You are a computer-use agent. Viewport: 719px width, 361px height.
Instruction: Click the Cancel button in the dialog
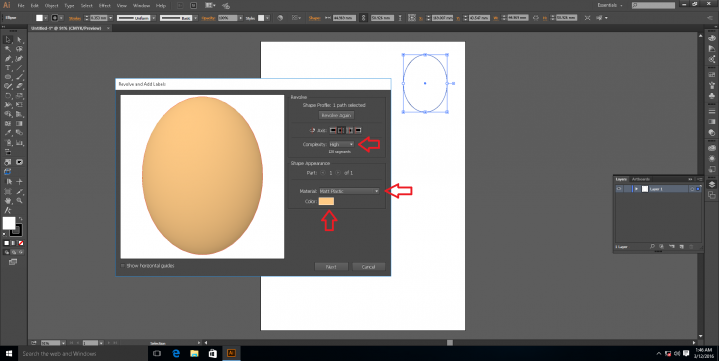click(369, 267)
